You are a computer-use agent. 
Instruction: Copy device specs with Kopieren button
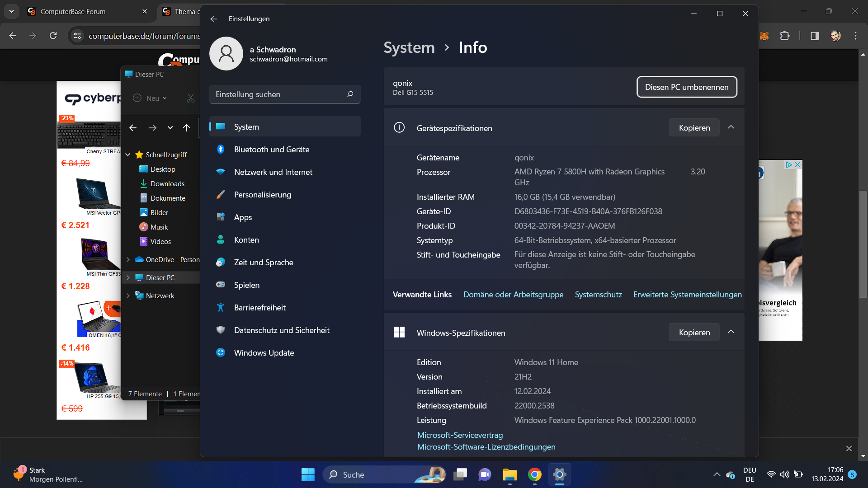[694, 128]
